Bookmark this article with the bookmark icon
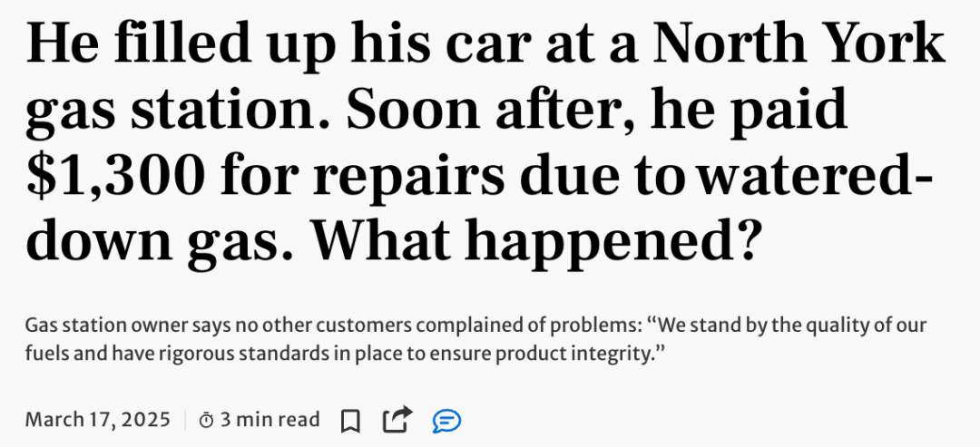This screenshot has height=447, width=980. click(x=350, y=421)
